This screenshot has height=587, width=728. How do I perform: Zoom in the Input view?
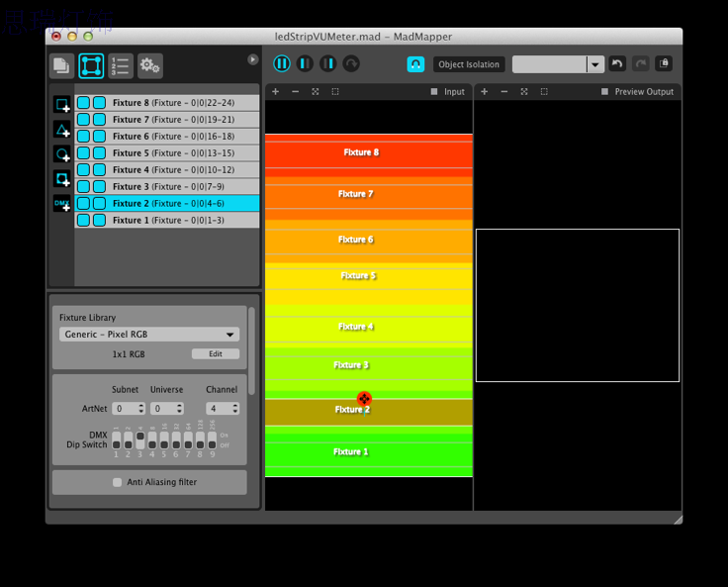pos(275,91)
